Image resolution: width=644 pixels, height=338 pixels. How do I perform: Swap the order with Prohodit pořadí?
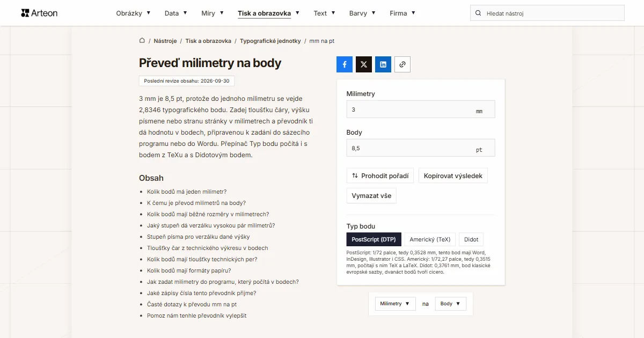click(x=380, y=175)
